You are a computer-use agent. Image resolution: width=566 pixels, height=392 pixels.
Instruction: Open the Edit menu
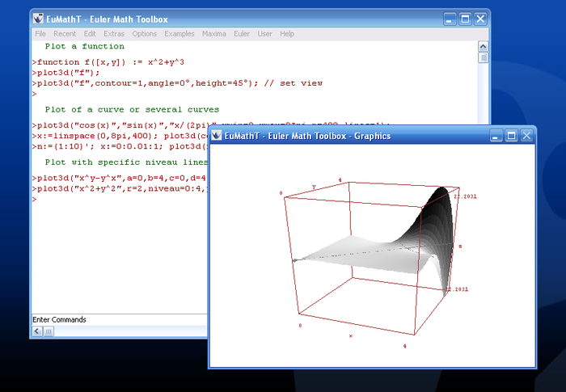tap(89, 34)
